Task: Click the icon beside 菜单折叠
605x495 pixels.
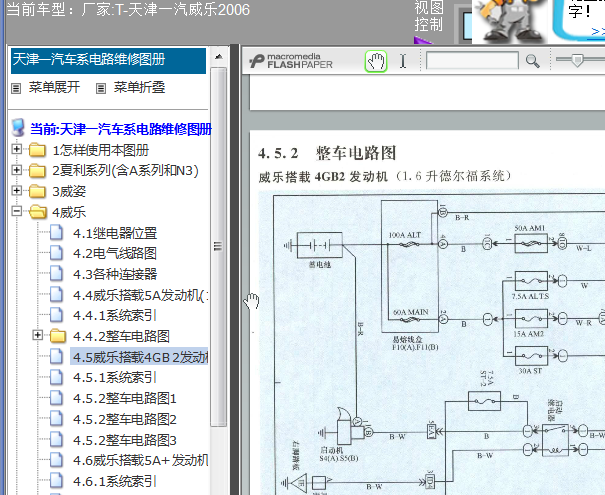Action: coord(101,88)
